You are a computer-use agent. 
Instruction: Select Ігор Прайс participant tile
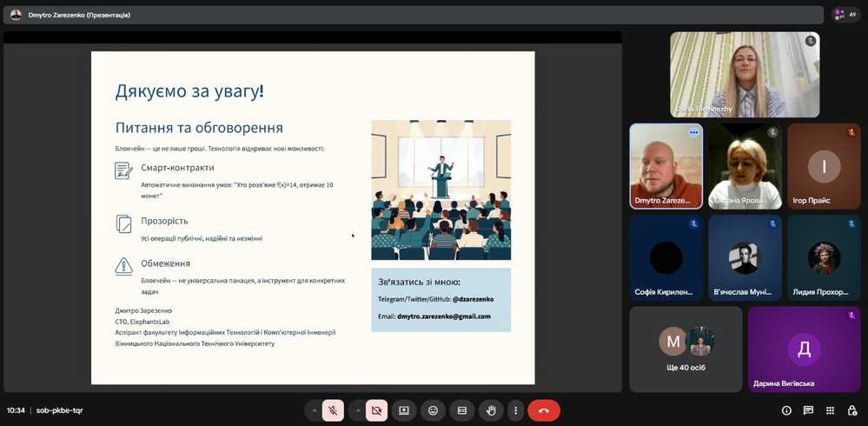click(823, 166)
